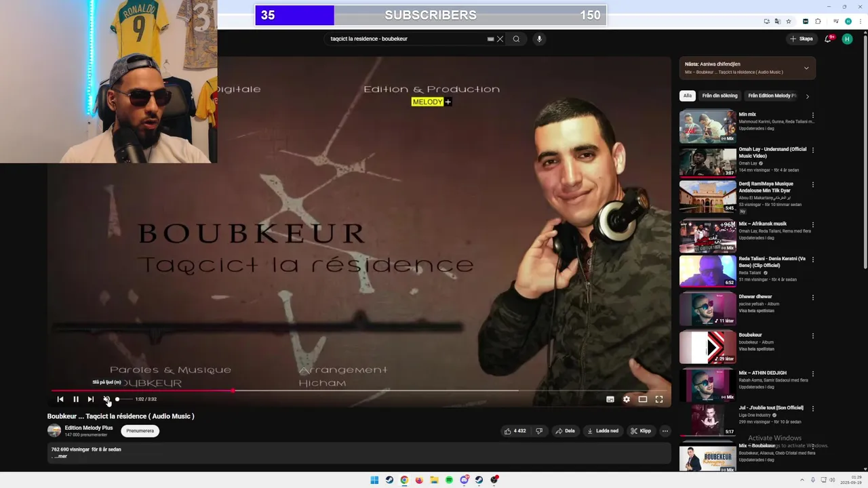868x488 pixels.
Task: Select the Alla filter chip
Action: (x=688, y=96)
